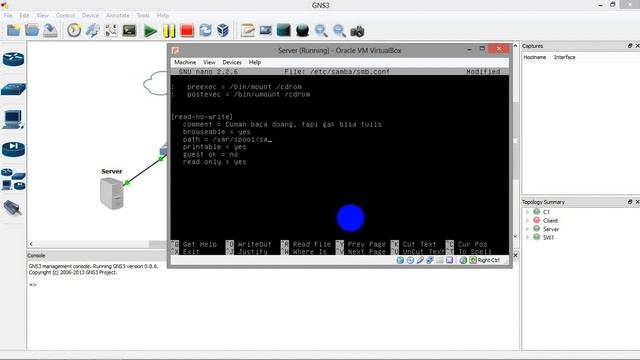Click the a-b-c labels toolbar icon
The height and width of the screenshot is (360, 640).
(111, 31)
